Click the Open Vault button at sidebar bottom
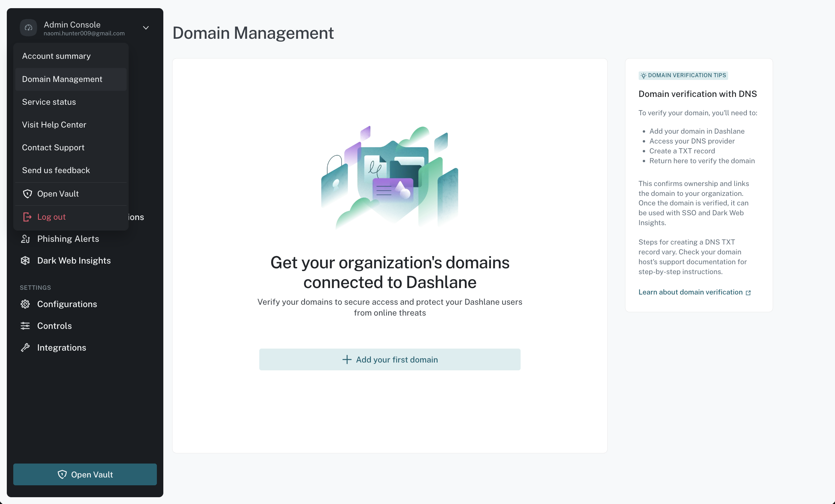Viewport: 835px width, 504px height. pos(85,475)
